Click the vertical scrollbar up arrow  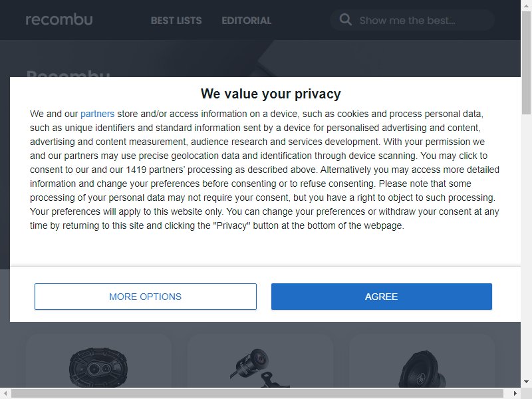click(526, 6)
